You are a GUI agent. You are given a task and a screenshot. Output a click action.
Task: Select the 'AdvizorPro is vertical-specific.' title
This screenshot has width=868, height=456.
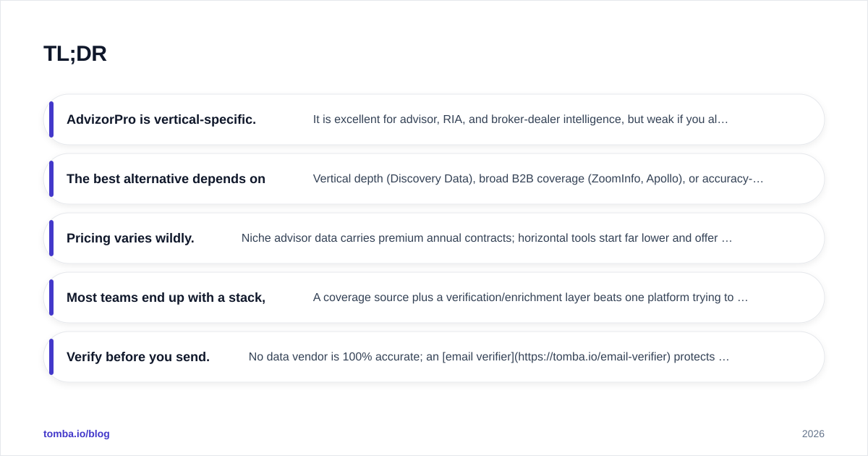(x=161, y=119)
